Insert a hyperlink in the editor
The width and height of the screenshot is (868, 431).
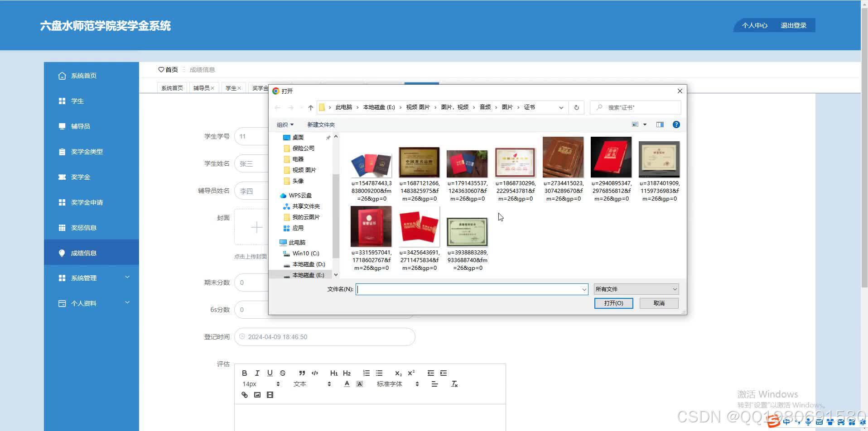pos(244,395)
